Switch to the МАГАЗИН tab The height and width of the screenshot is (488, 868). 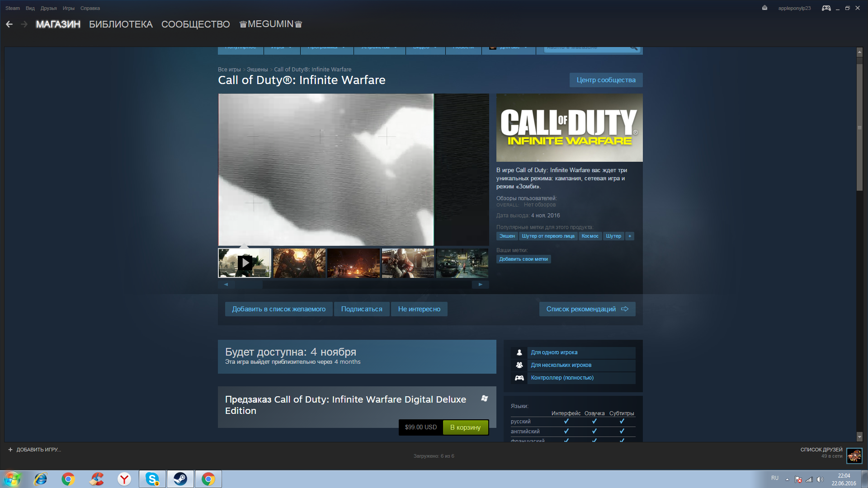pyautogui.click(x=58, y=24)
